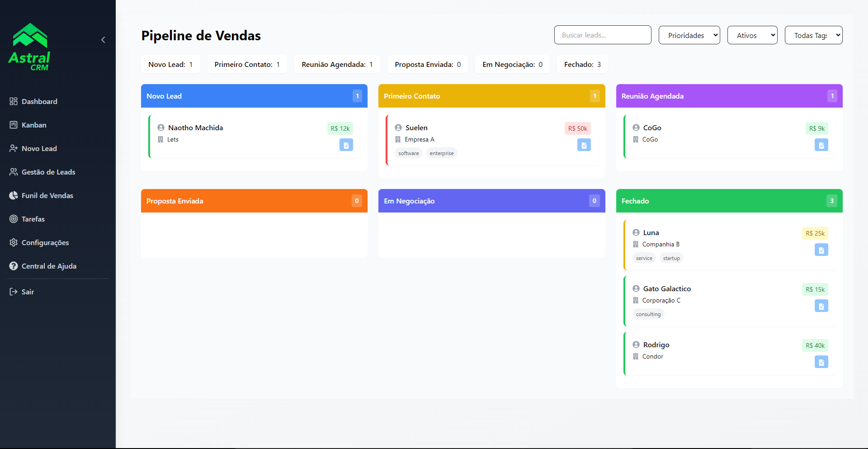Image resolution: width=868 pixels, height=449 pixels.
Task: Click the document icon on Rodrigo's card
Action: (x=821, y=362)
